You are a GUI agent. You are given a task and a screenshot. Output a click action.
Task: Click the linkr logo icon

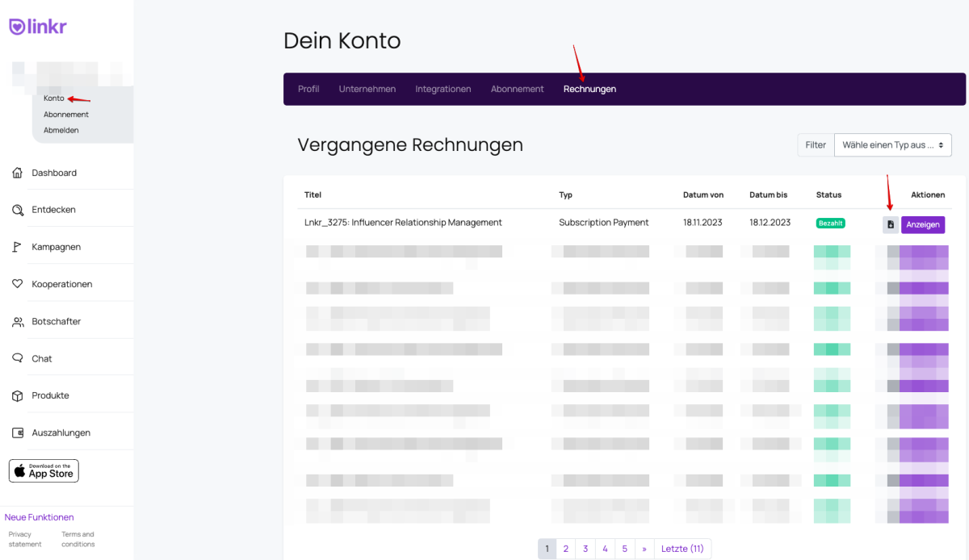pos(17,27)
